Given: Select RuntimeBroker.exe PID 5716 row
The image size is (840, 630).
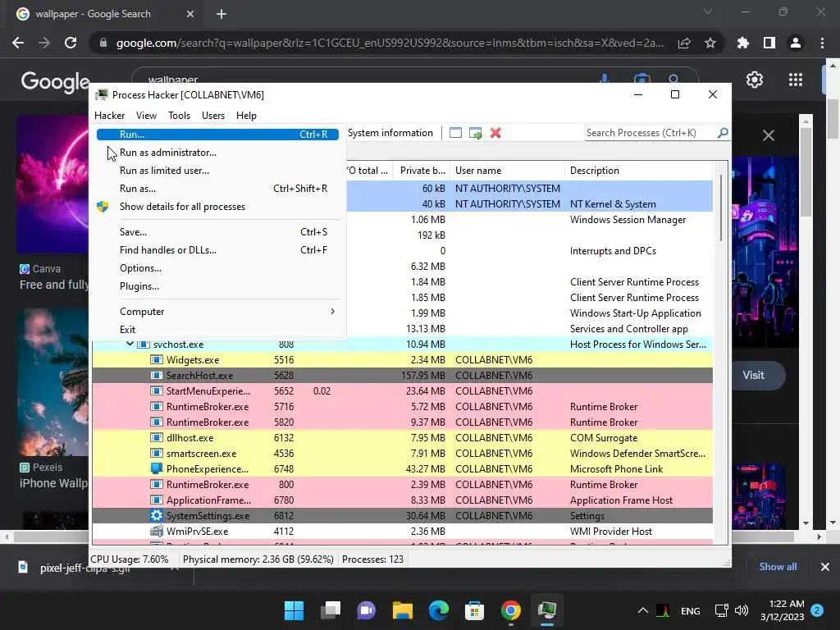Looking at the screenshot, I should point(402,407).
